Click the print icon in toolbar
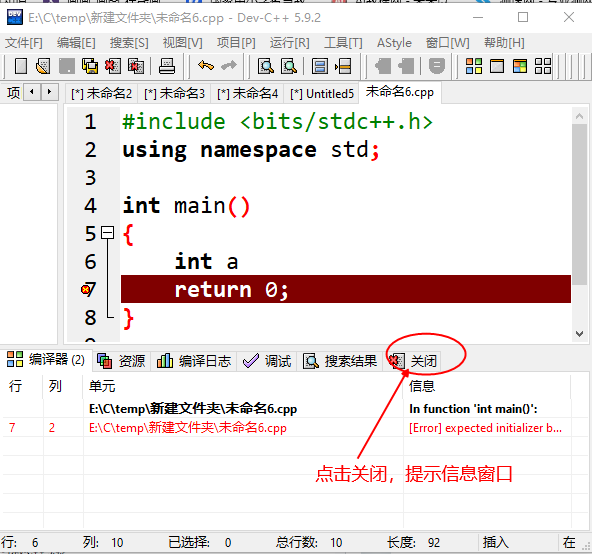592x554 pixels. pyautogui.click(x=166, y=66)
